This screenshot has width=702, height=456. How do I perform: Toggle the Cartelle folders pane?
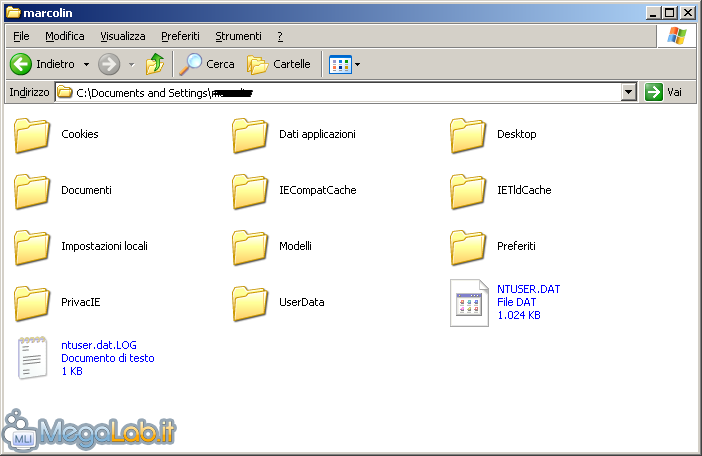point(278,64)
